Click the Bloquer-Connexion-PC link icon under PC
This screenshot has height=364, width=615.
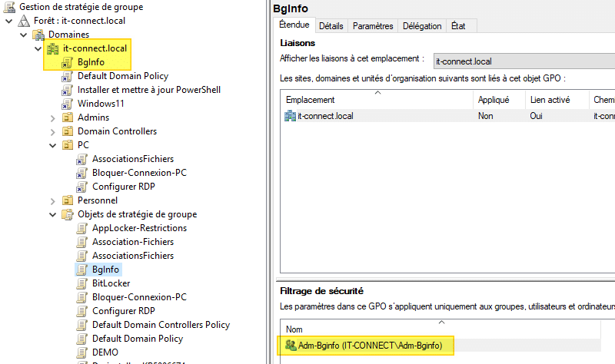click(x=81, y=173)
